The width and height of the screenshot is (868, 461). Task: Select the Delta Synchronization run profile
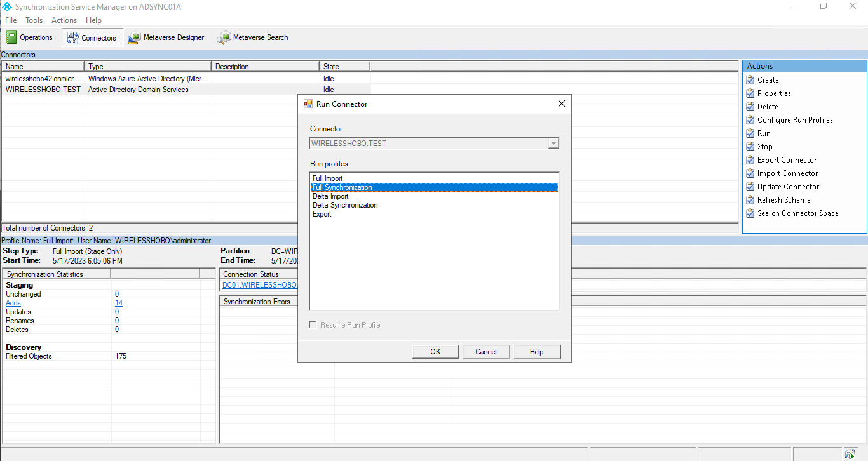point(345,205)
